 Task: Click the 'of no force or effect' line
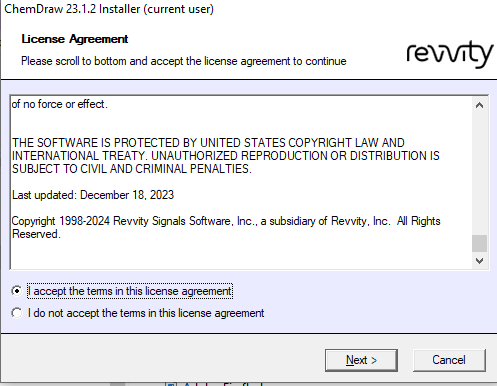click(x=60, y=104)
